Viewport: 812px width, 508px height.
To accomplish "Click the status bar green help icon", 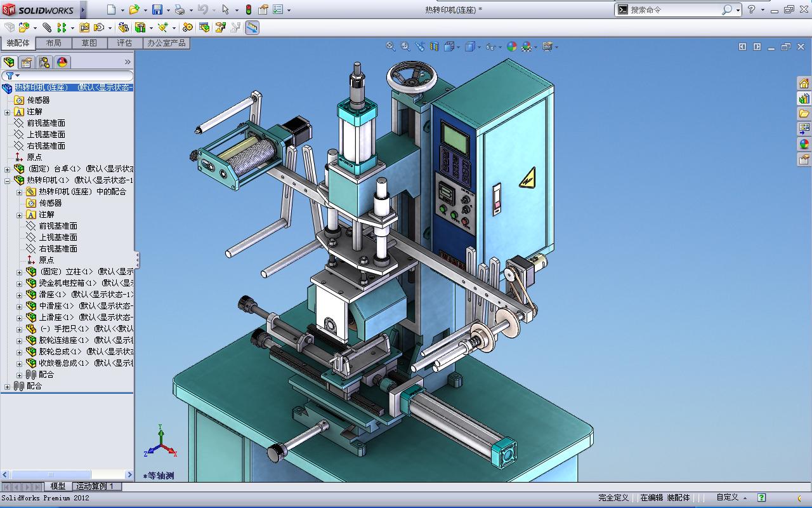I will (x=762, y=498).
